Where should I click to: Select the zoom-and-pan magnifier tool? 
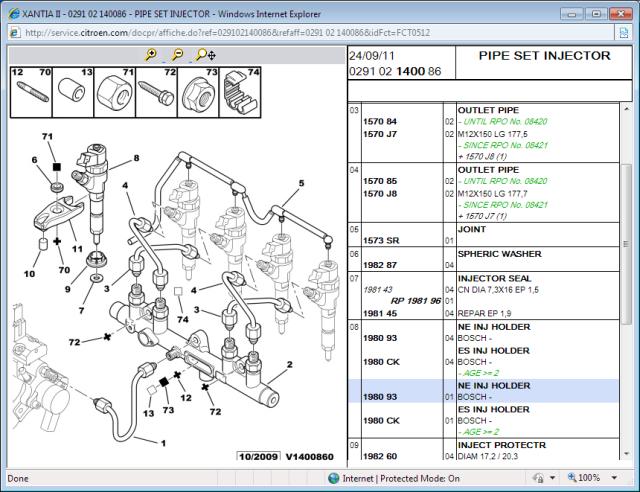(x=206, y=55)
